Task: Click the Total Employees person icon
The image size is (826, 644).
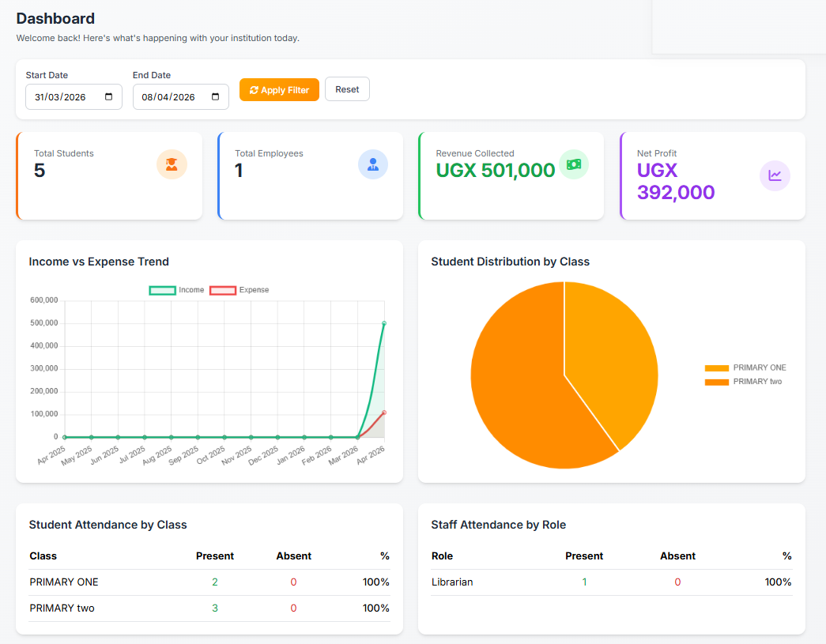Action: 372,164
